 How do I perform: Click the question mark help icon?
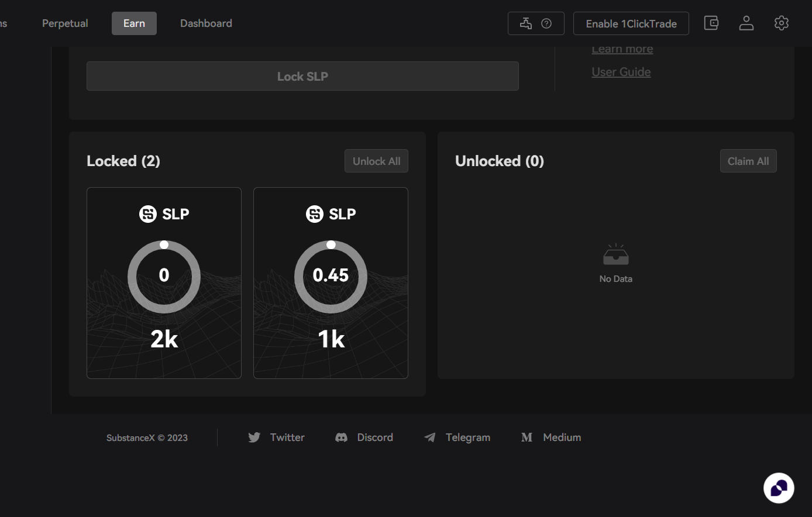tap(546, 23)
